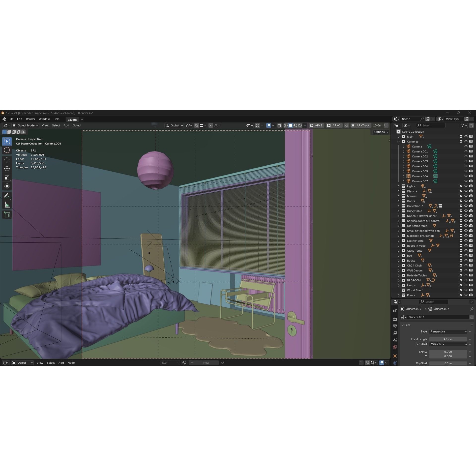Click the Layout workspace tab
This screenshot has width=476, height=476.
(x=72, y=119)
